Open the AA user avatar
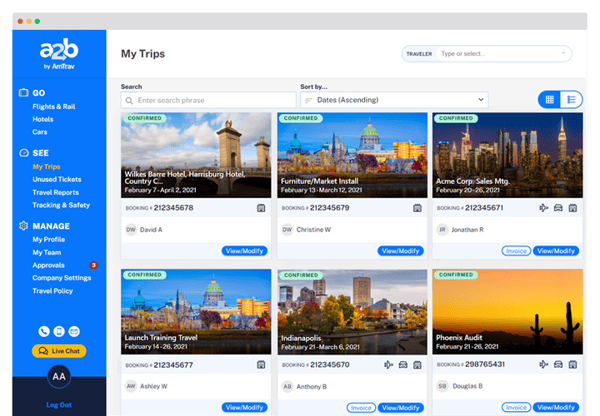The height and width of the screenshot is (416, 600). pos(59,376)
